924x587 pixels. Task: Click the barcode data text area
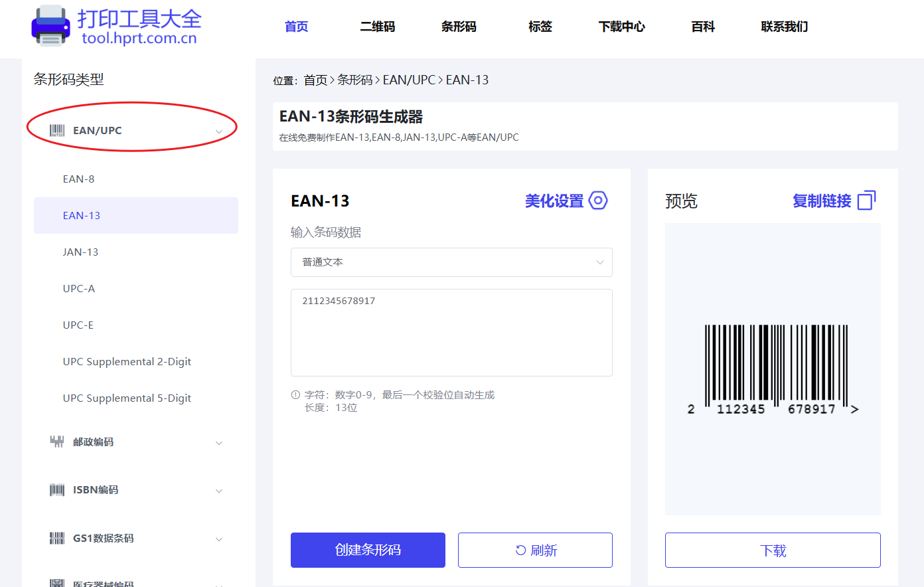pos(451,333)
